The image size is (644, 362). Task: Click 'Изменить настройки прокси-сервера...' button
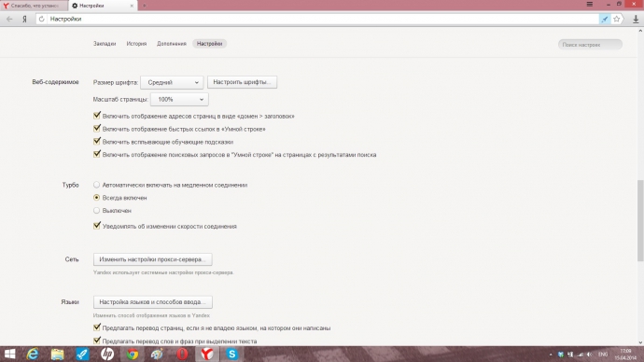click(153, 259)
